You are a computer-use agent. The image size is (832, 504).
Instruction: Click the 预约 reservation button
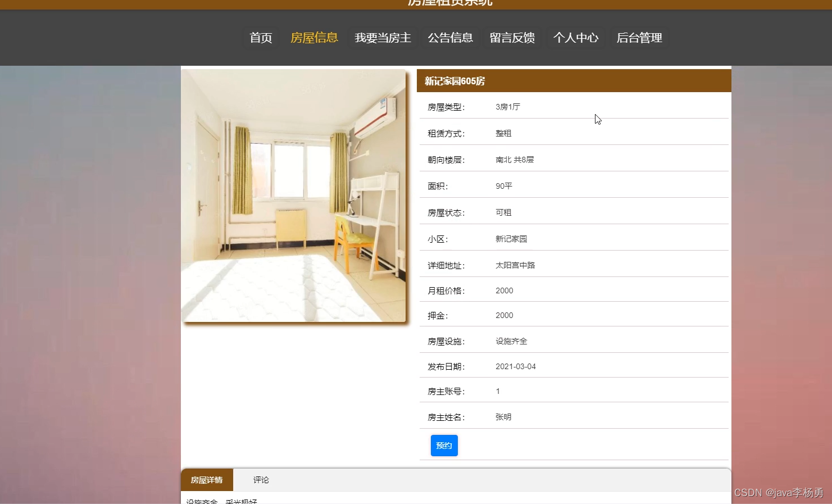pos(444,445)
